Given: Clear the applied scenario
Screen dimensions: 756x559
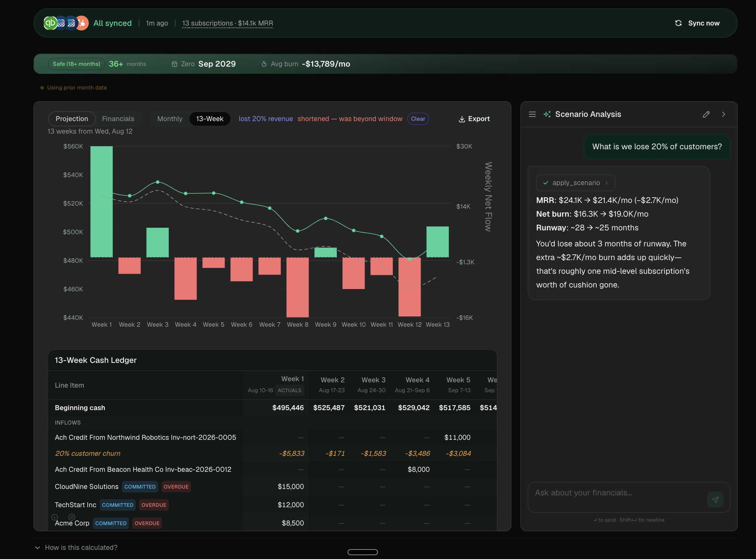Looking at the screenshot, I should 418,119.
